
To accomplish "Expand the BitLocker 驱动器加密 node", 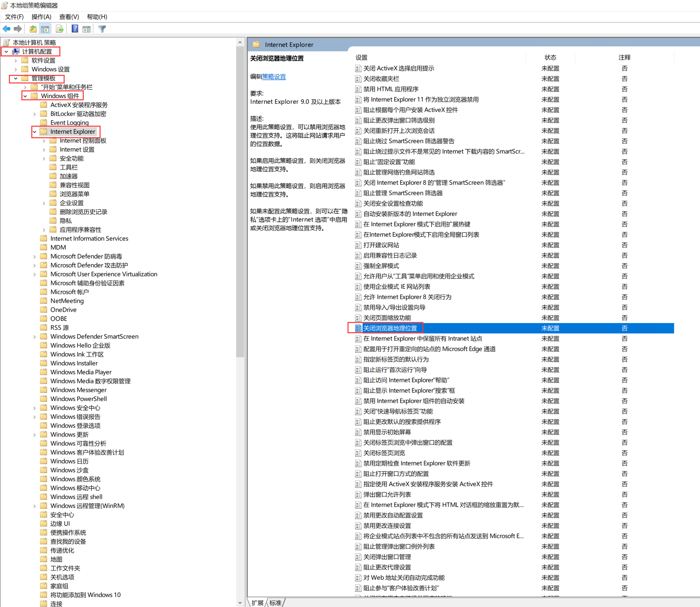I will point(35,114).
